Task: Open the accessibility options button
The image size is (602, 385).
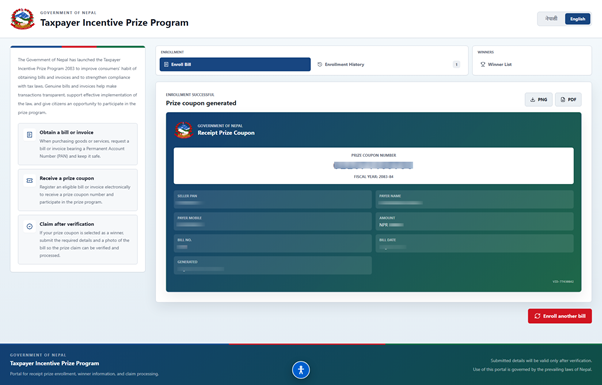Action: (301, 370)
